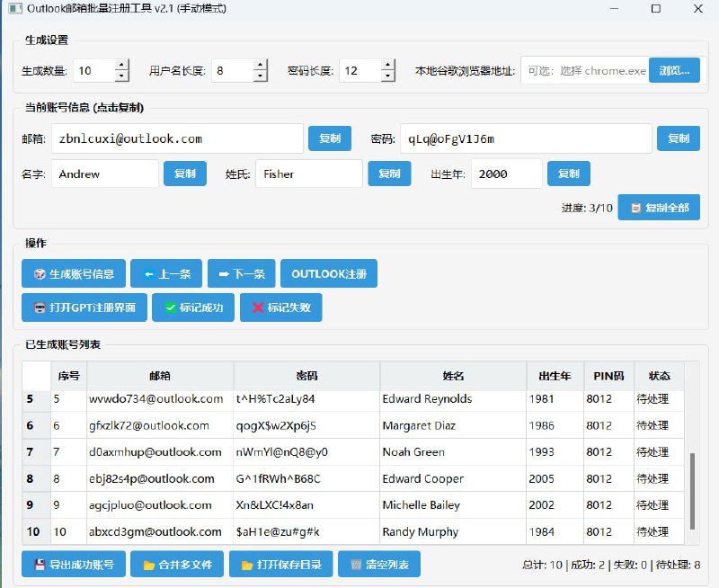Viewport: 719px width, 588px height.
Task: Click the 用户名长度 input field
Action: (x=233, y=71)
